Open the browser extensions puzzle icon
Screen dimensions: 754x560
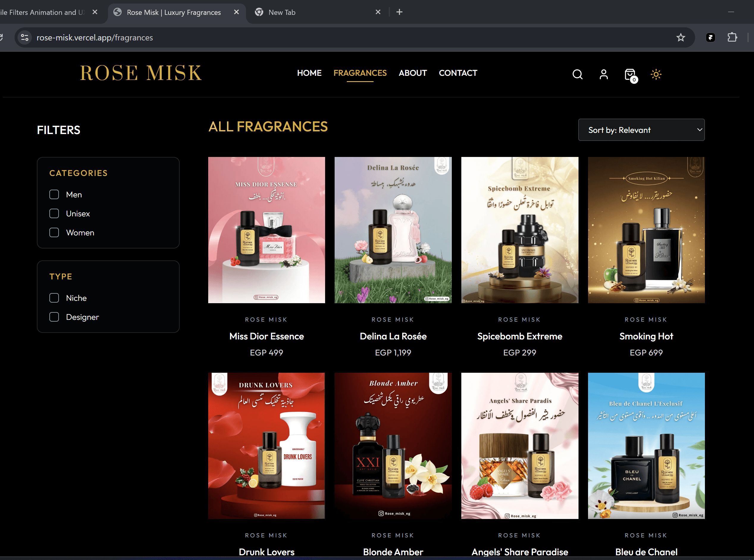(x=732, y=37)
